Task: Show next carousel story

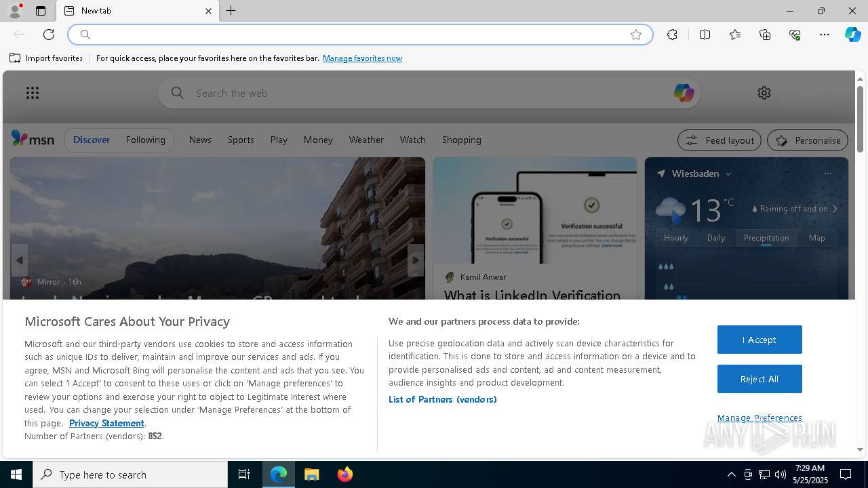Action: point(416,260)
